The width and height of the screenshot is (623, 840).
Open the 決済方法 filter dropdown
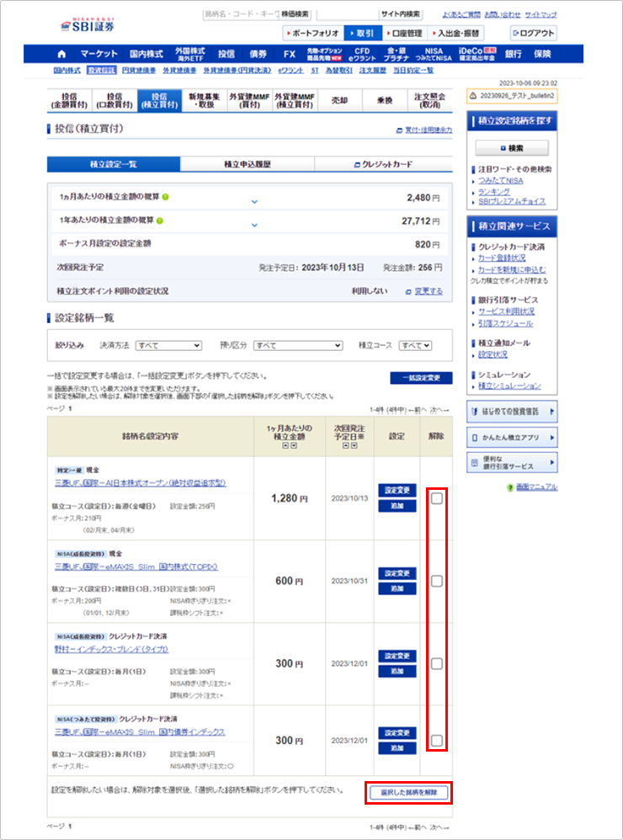tap(168, 345)
